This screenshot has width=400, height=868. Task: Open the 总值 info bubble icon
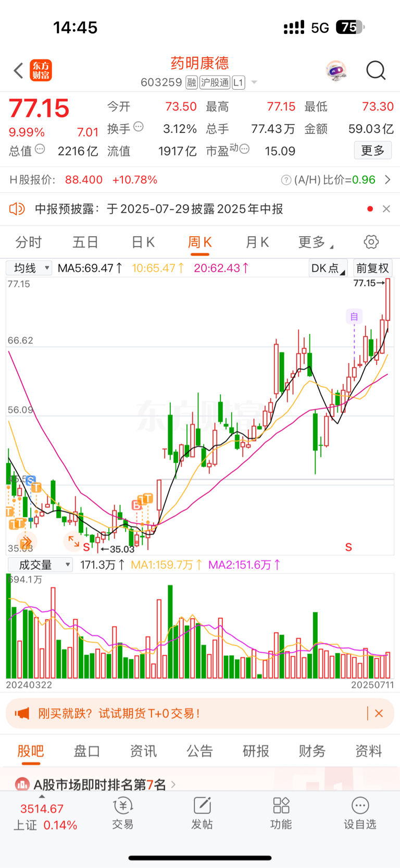(x=40, y=149)
